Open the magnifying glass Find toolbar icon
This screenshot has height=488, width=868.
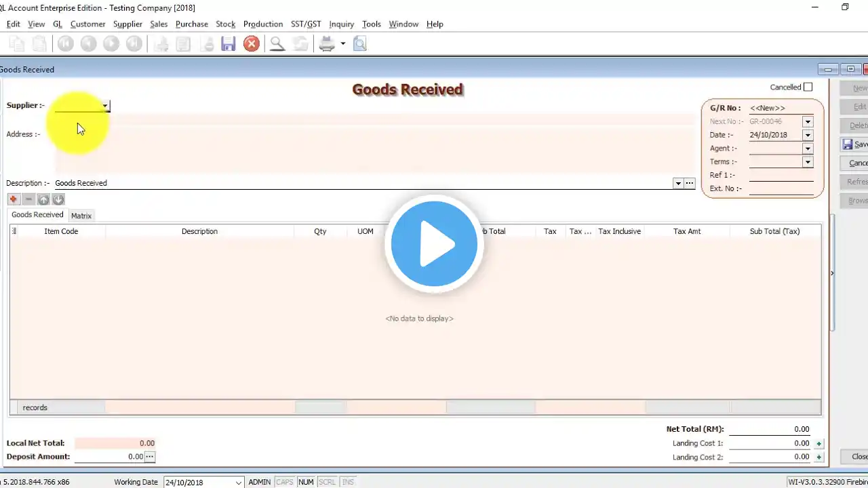point(277,44)
